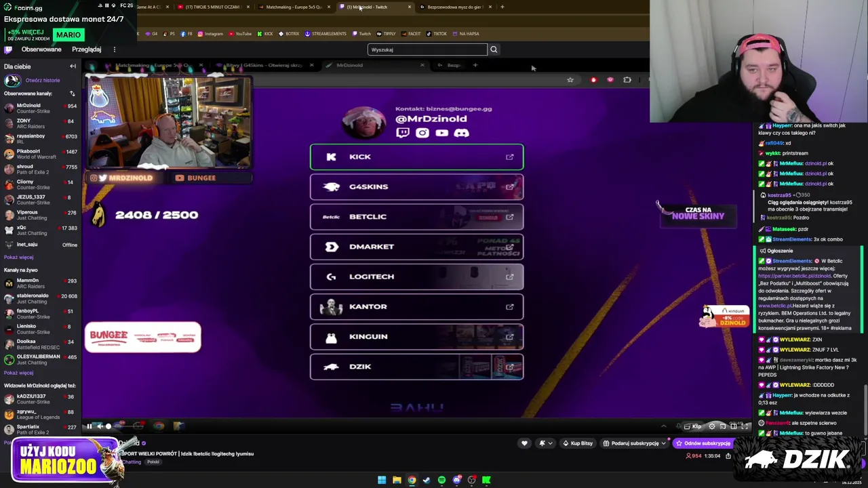Open the partner.betclic.pl chat link
This screenshot has height=488, width=868.
[x=794, y=276]
